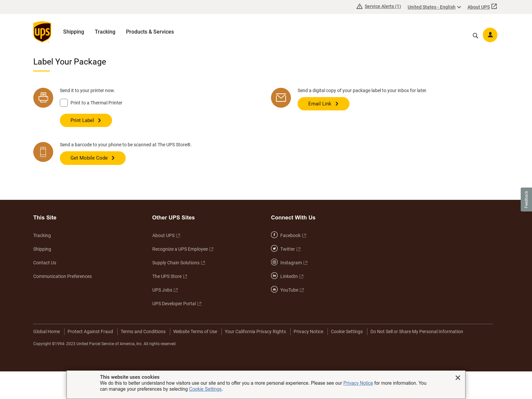The width and height of the screenshot is (532, 399).
Task: Click the Twitter bird icon
Action: point(274,248)
